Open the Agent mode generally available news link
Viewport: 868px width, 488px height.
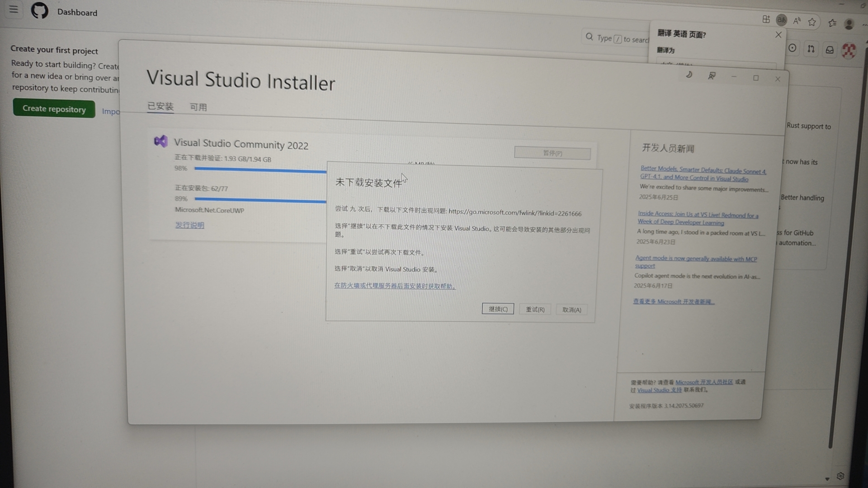coord(696,262)
